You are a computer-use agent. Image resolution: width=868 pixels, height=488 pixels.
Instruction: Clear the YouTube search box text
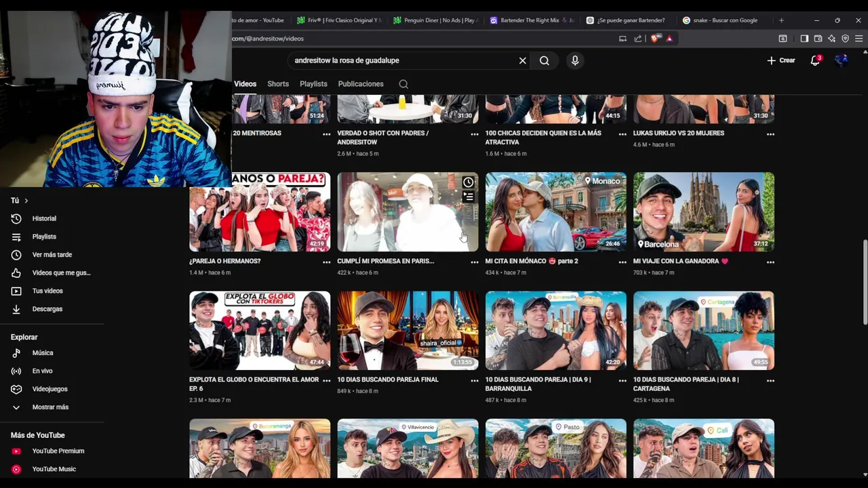pyautogui.click(x=522, y=60)
